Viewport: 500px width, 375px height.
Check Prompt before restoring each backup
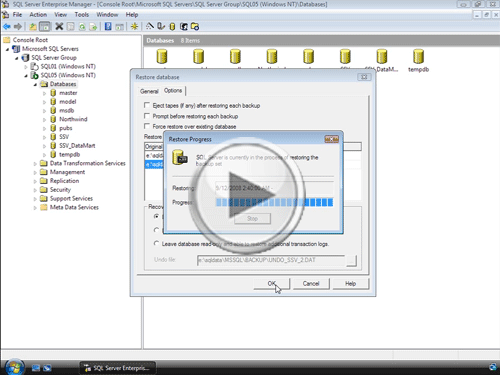point(147,116)
